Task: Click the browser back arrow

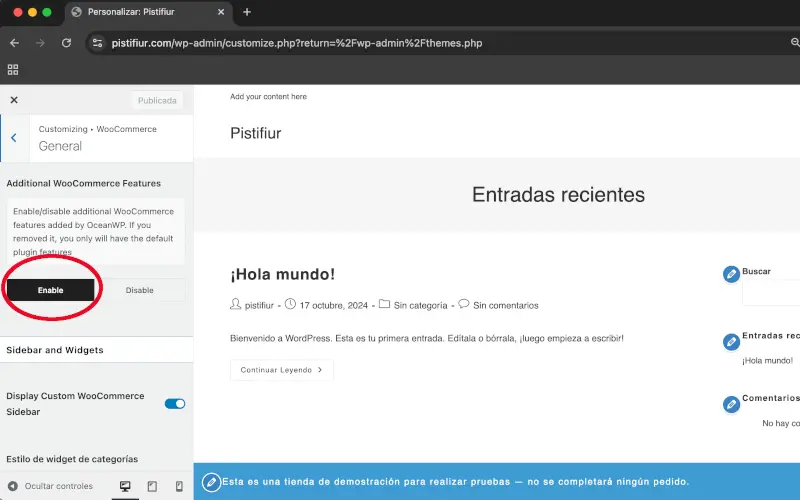Action: click(x=14, y=43)
